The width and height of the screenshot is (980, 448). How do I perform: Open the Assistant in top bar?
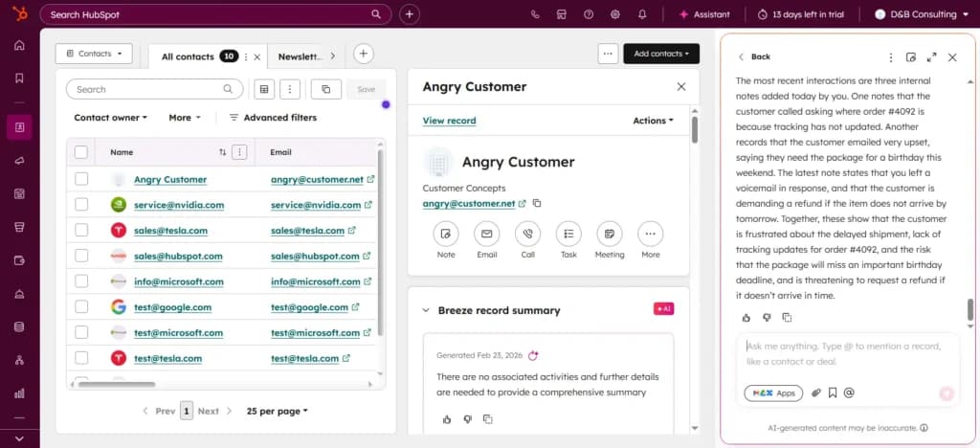tap(703, 14)
